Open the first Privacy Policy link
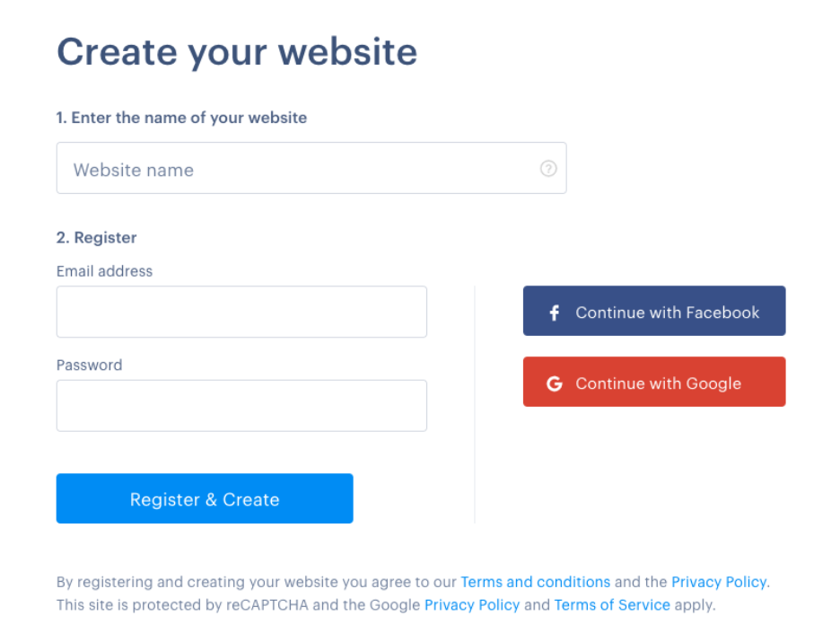Image resolution: width=840 pixels, height=633 pixels. [x=718, y=582]
